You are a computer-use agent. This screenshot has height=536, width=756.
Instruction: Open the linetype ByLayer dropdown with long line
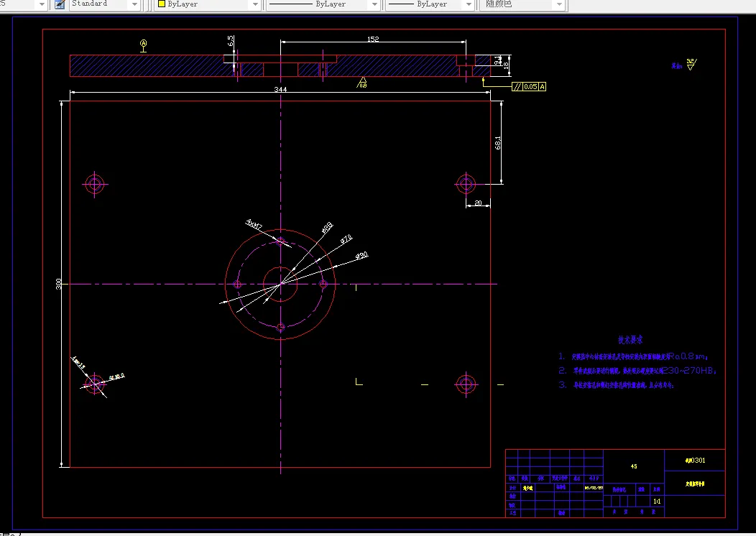point(374,4)
